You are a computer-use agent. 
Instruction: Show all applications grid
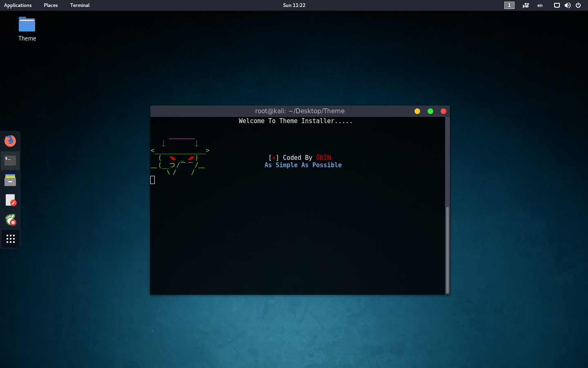click(x=11, y=239)
